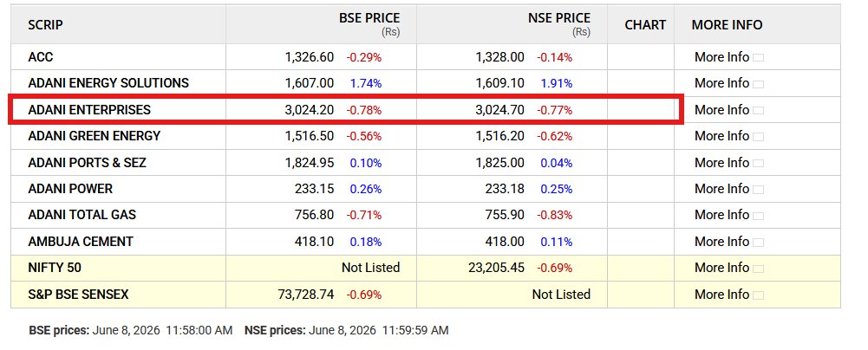This screenshot has height=350, width=868.
Task: Open More Info for Adani Power
Action: [x=721, y=189]
